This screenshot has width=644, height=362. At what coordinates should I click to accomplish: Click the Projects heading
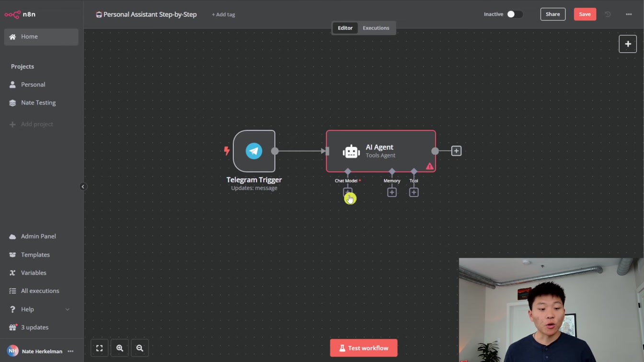point(23,67)
